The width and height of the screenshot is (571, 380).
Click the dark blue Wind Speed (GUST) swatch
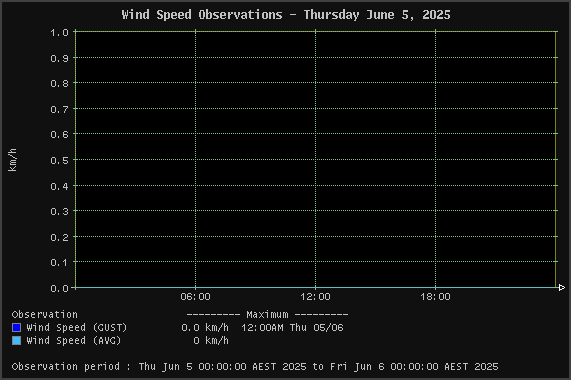click(16, 328)
